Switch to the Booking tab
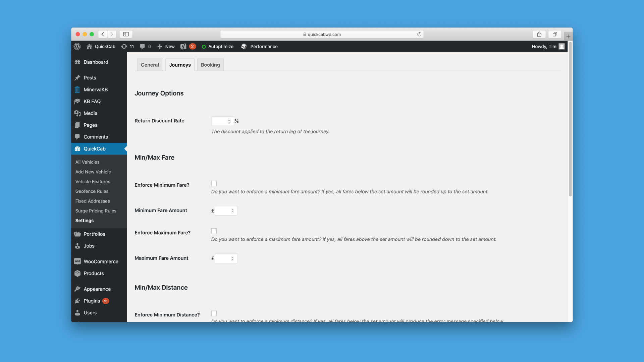Viewport: 644px width, 362px height. [x=210, y=65]
